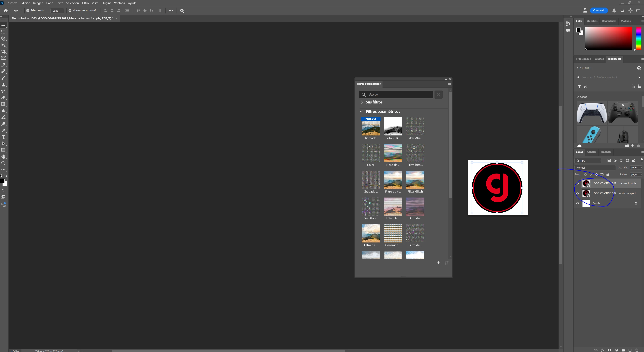Uncheck Mostrar contr. transf. option
The image size is (644, 352).
pyautogui.click(x=70, y=10)
